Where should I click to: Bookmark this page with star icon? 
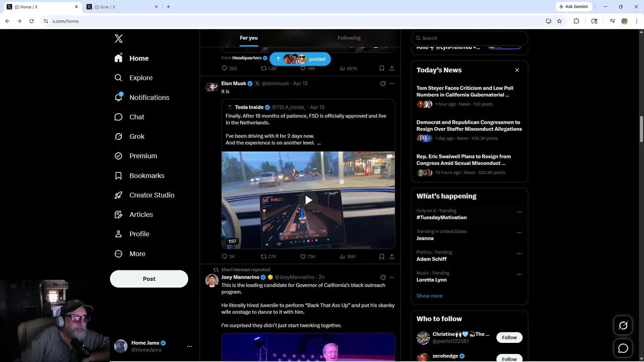point(559,21)
